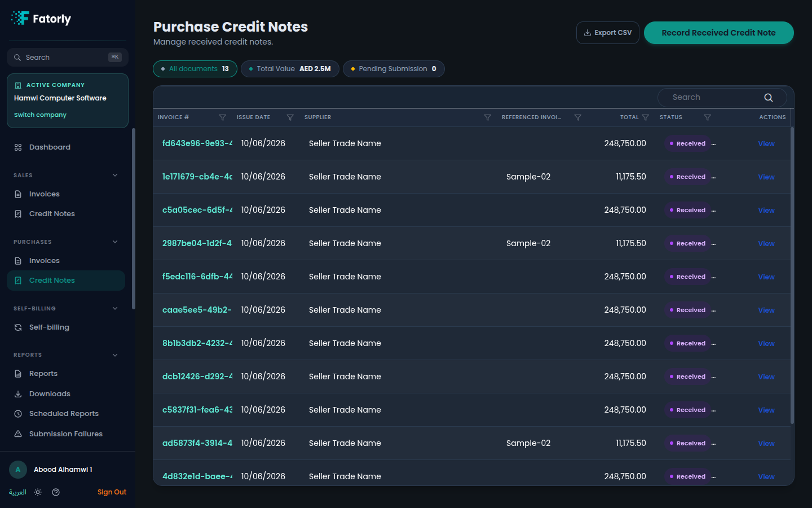Open Submission Failures
The image size is (812, 508).
[x=66, y=434]
